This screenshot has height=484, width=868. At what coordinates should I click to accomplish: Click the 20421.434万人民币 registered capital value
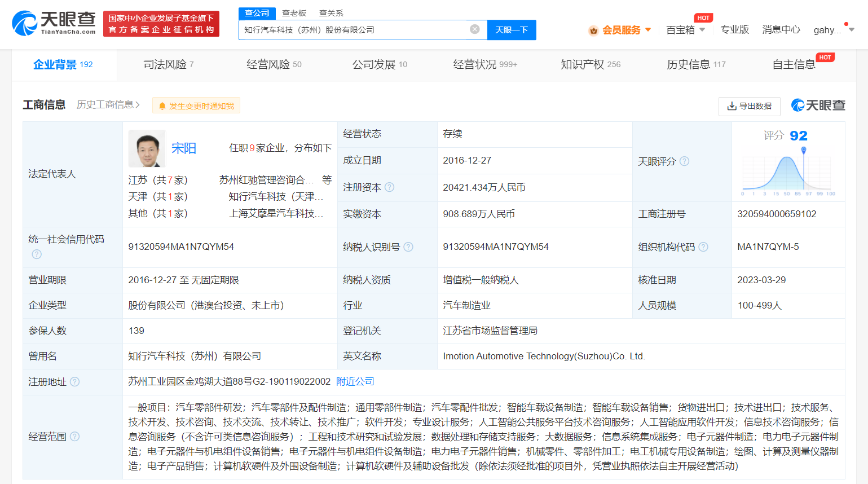coord(484,187)
